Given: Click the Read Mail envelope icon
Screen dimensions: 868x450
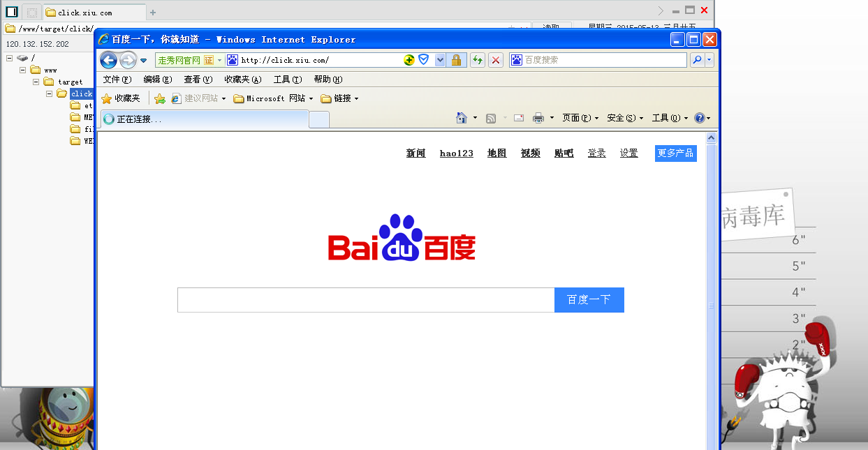Looking at the screenshot, I should (519, 118).
